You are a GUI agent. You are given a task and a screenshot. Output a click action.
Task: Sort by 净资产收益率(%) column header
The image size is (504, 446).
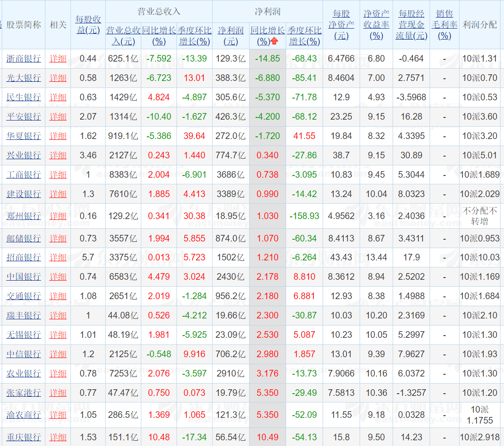tap(376, 25)
